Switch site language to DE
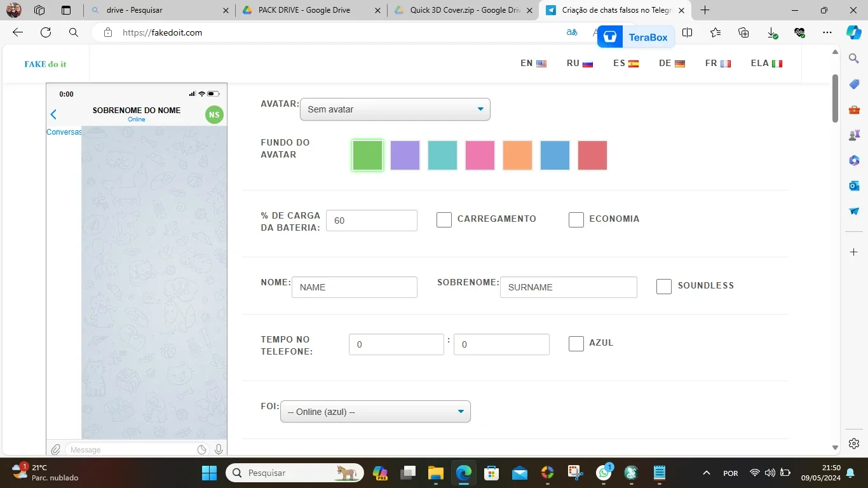Viewport: 868px width, 488px height. click(x=672, y=64)
